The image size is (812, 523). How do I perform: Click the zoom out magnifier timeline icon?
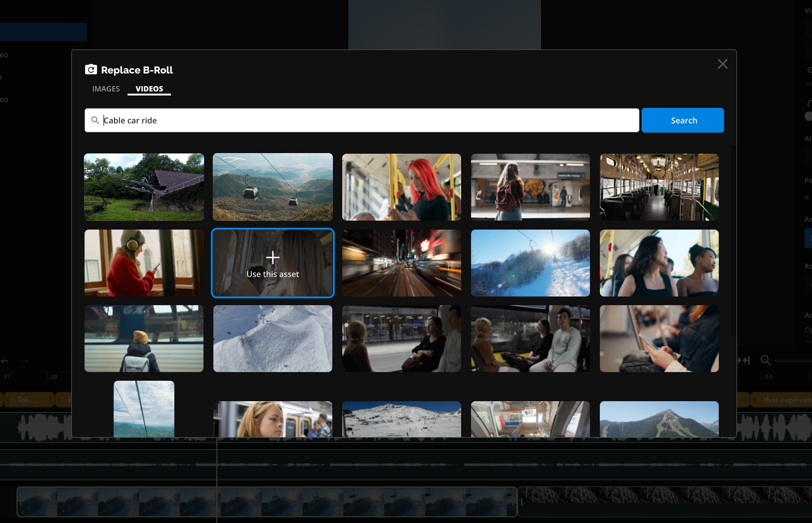pyautogui.click(x=765, y=360)
